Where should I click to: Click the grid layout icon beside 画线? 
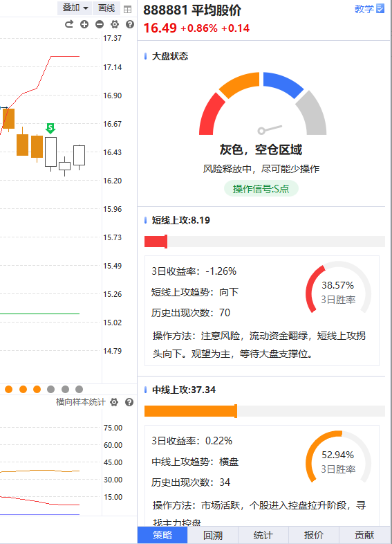(x=127, y=9)
